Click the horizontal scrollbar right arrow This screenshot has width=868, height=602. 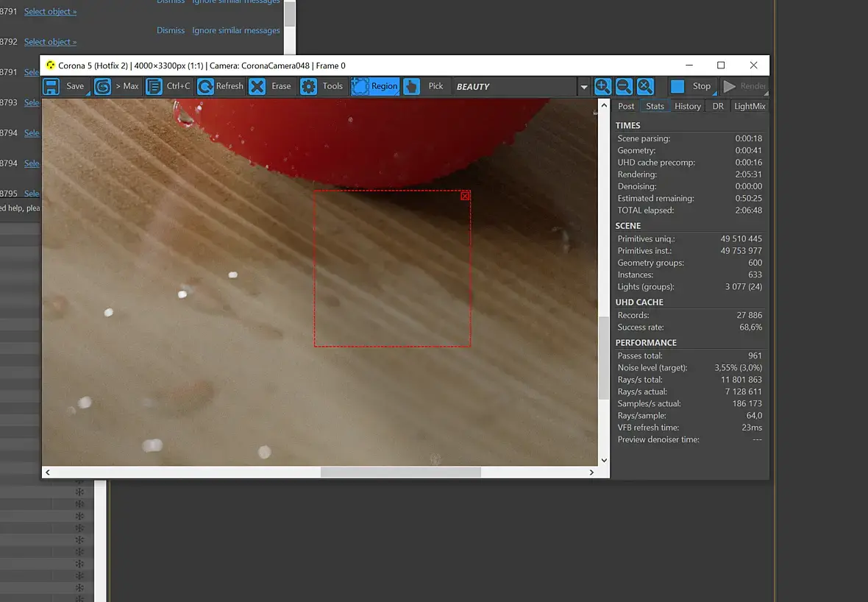tap(591, 472)
